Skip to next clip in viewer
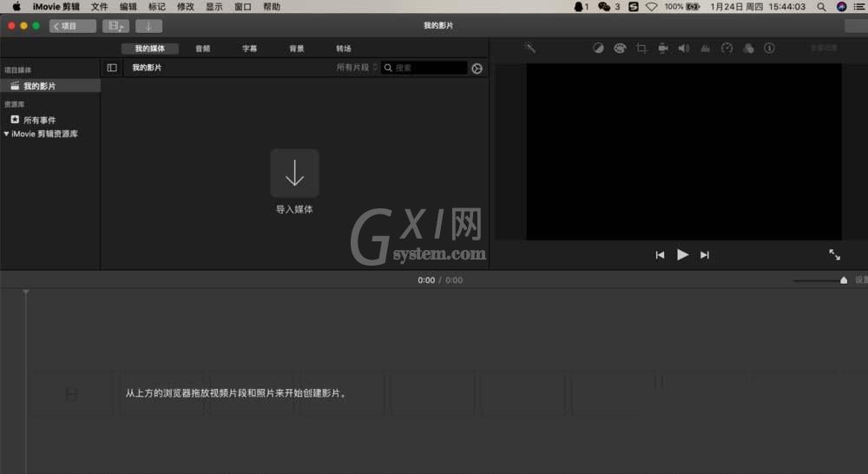This screenshot has height=474, width=868. click(x=704, y=255)
